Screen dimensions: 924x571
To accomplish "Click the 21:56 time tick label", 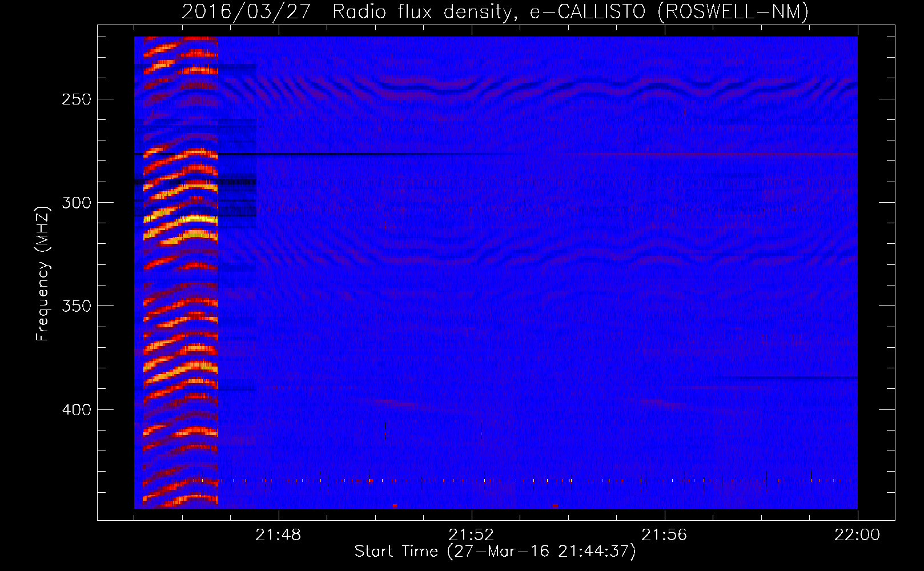I will (664, 535).
